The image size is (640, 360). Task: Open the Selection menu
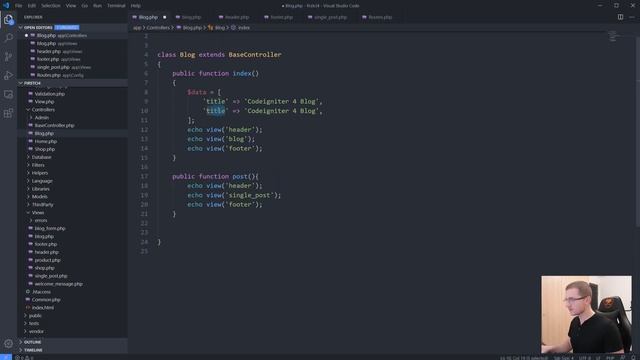(x=51, y=6)
